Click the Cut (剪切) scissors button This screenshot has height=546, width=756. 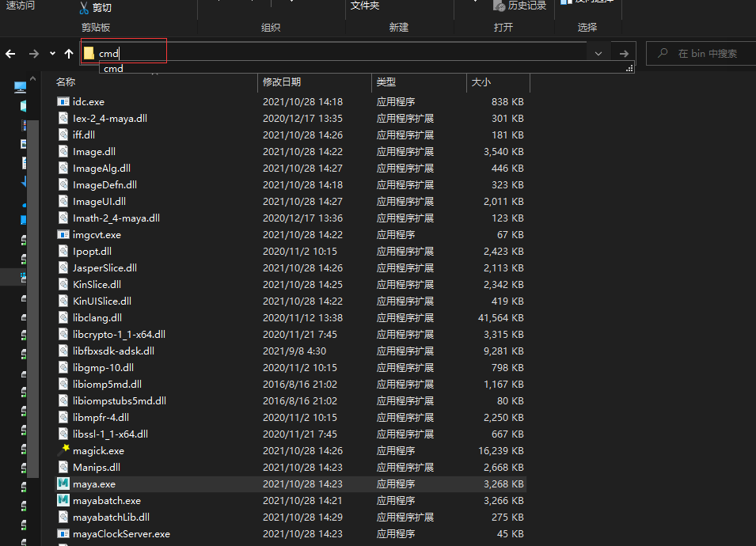[x=96, y=7]
